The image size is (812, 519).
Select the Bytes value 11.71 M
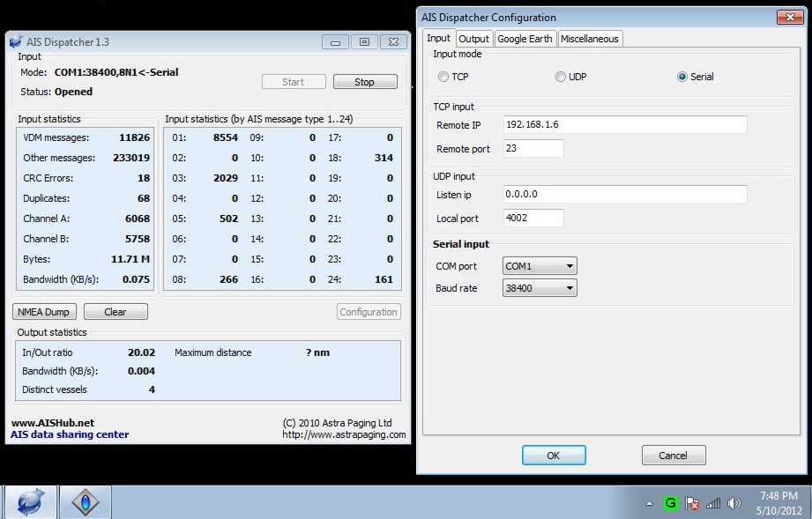coord(130,259)
